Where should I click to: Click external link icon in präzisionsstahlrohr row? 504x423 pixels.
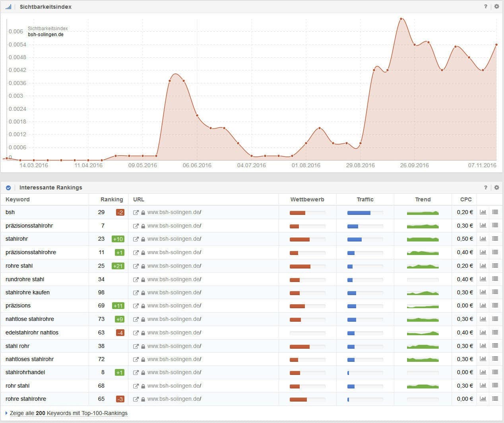tap(136, 226)
